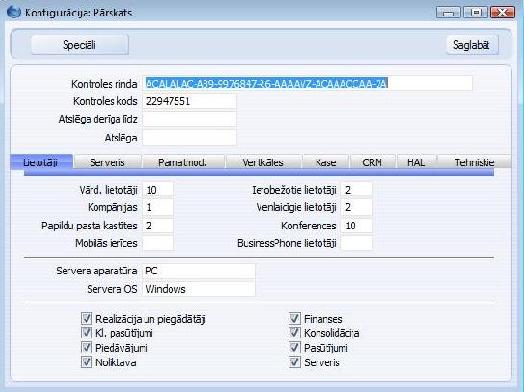Image resolution: width=524 pixels, height=392 pixels.
Task: Switch to the Lietotāji tab
Action: (x=41, y=162)
